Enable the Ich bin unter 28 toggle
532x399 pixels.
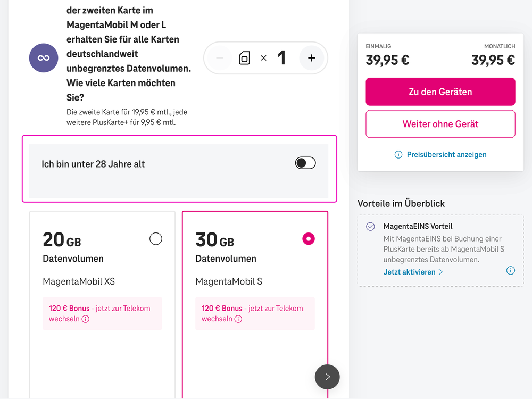(x=305, y=164)
